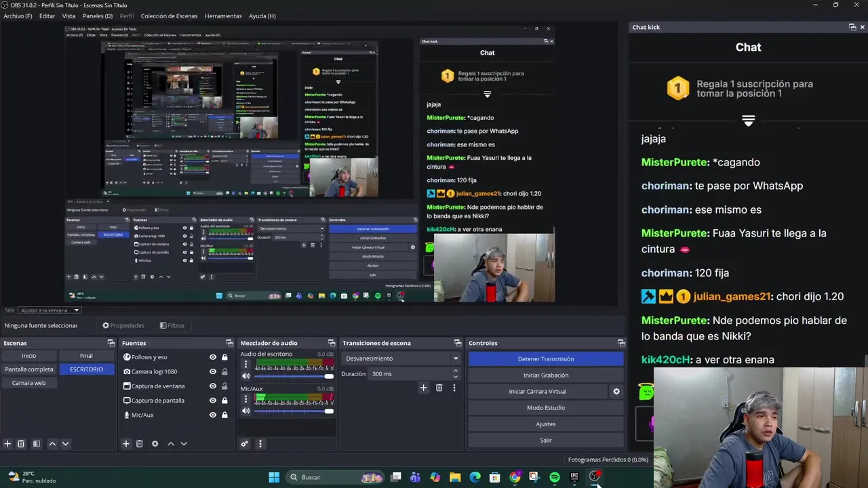Move scene up in Escenas panel
This screenshot has height=488, width=868.
point(52,444)
